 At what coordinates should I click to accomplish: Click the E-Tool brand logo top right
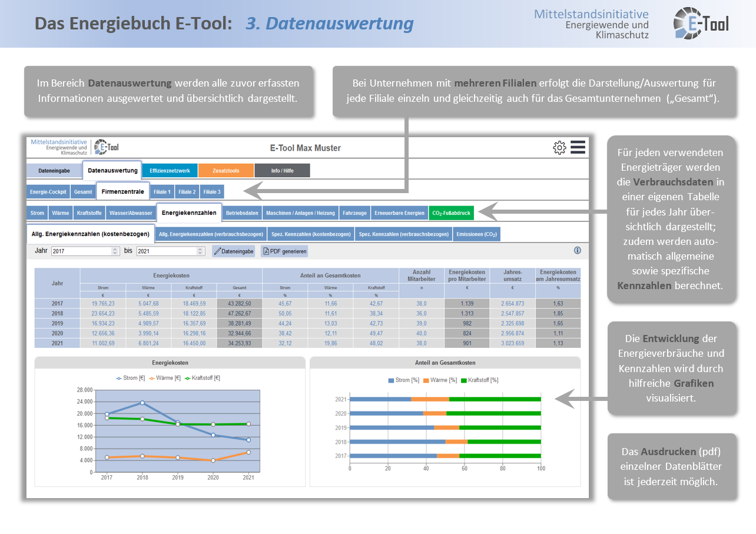[701, 24]
